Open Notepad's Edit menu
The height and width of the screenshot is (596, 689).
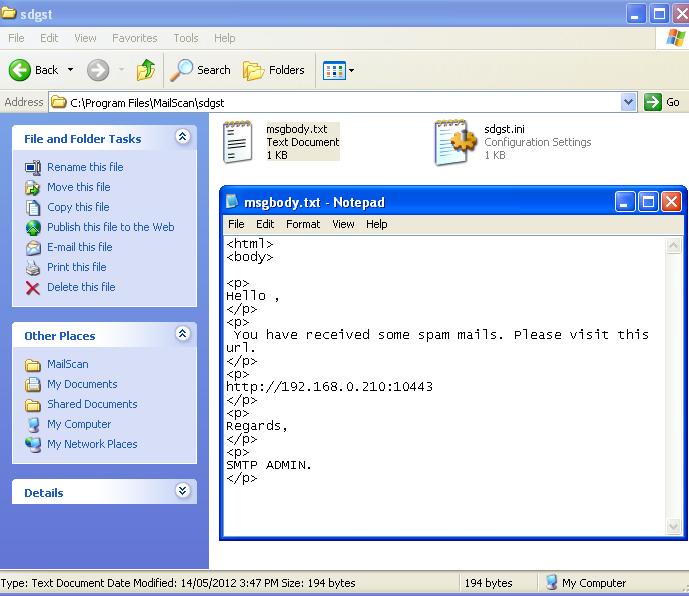265,224
